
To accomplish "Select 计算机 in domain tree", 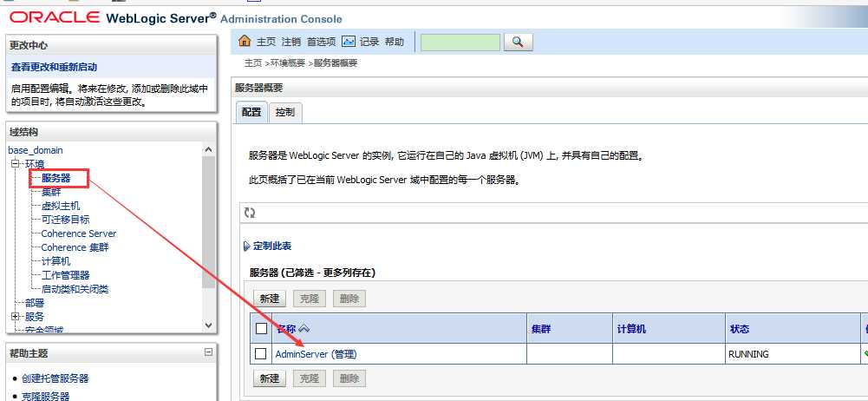I will point(55,261).
